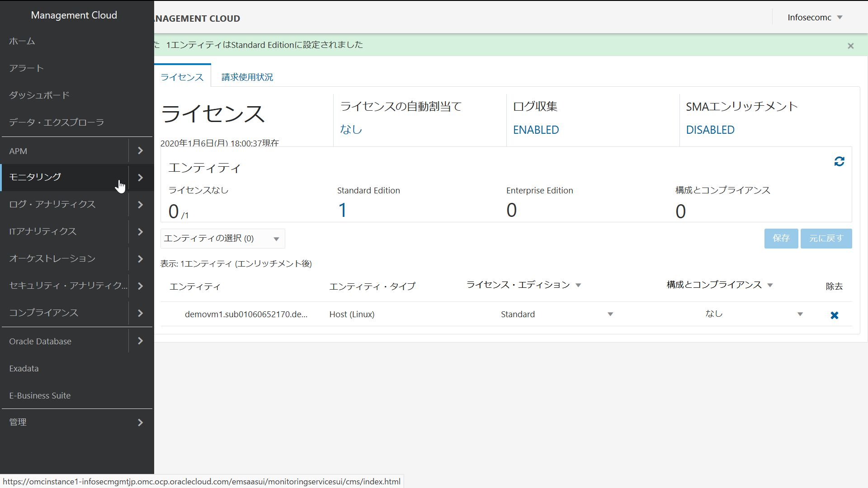Expand the ログ・アナリティクス submenu arrow
The height and width of the screenshot is (488, 868).
[140, 205]
